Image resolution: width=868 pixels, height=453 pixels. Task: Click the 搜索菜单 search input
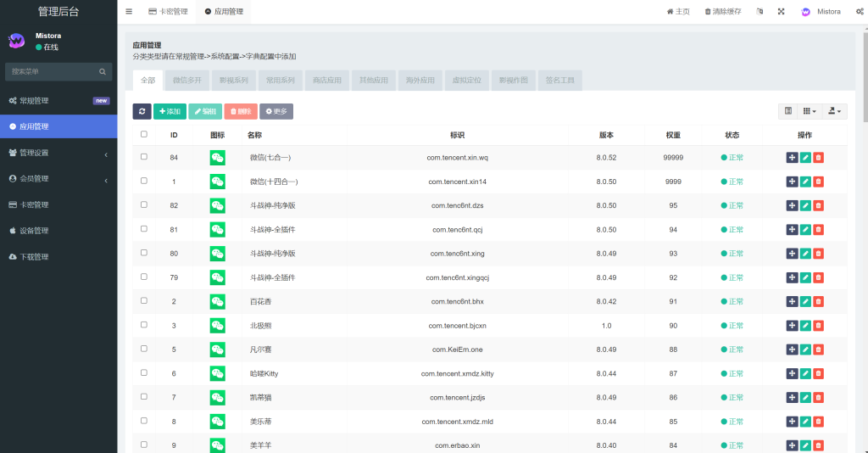[58, 71]
